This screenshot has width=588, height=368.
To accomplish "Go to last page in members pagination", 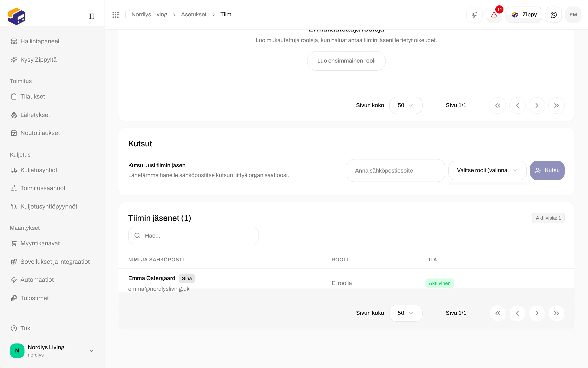I will 556,313.
